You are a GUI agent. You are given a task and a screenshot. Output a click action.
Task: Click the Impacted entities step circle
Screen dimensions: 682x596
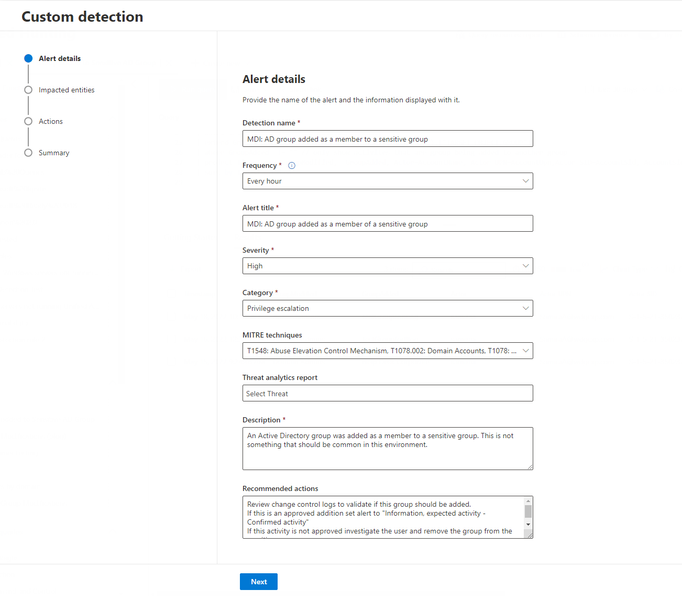(x=28, y=90)
